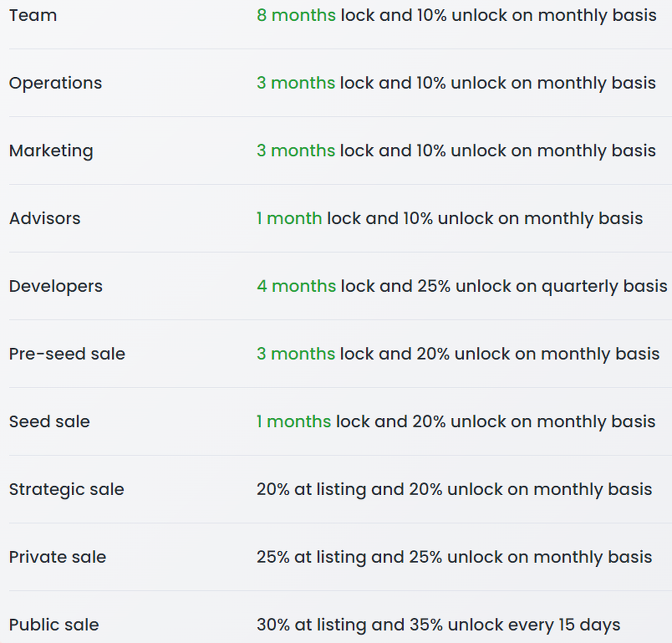Click the Private sale label

58,557
